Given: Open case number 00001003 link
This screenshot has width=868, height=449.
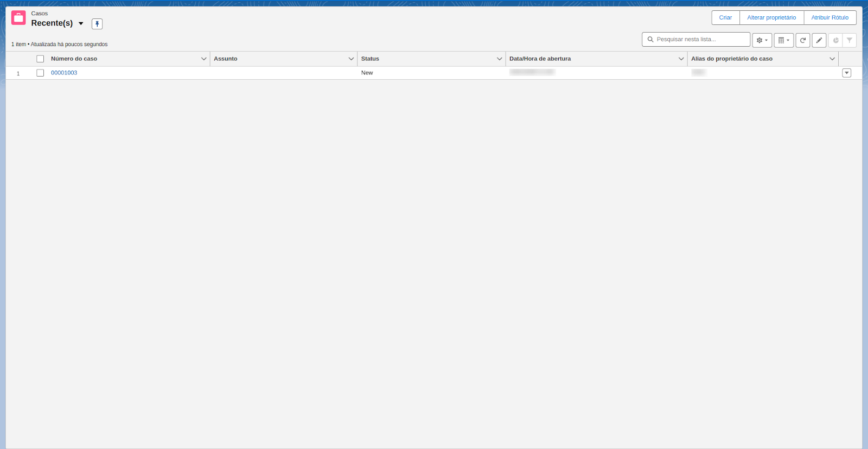Looking at the screenshot, I should pyautogui.click(x=64, y=73).
